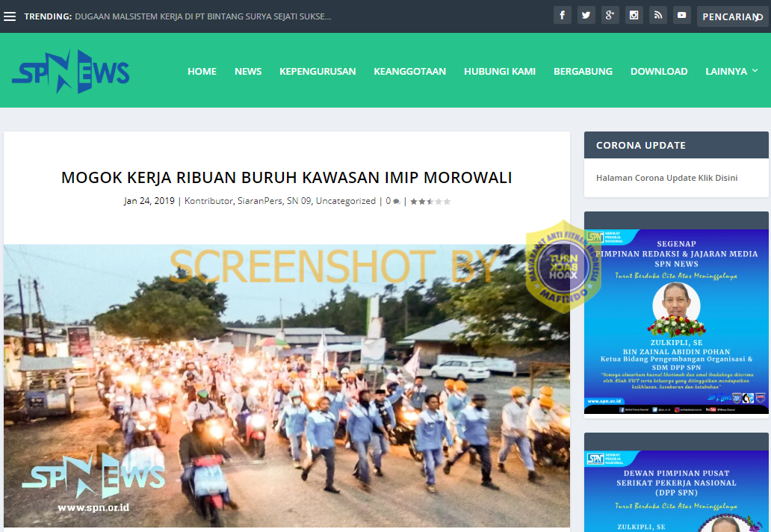
Task: Open the RSS feed icon
Action: (x=658, y=15)
